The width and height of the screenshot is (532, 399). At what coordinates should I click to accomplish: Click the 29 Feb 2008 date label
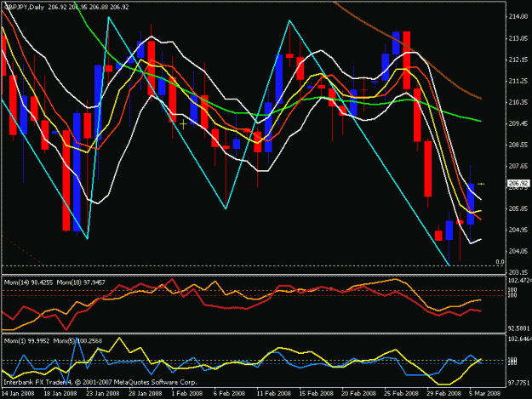click(x=444, y=393)
